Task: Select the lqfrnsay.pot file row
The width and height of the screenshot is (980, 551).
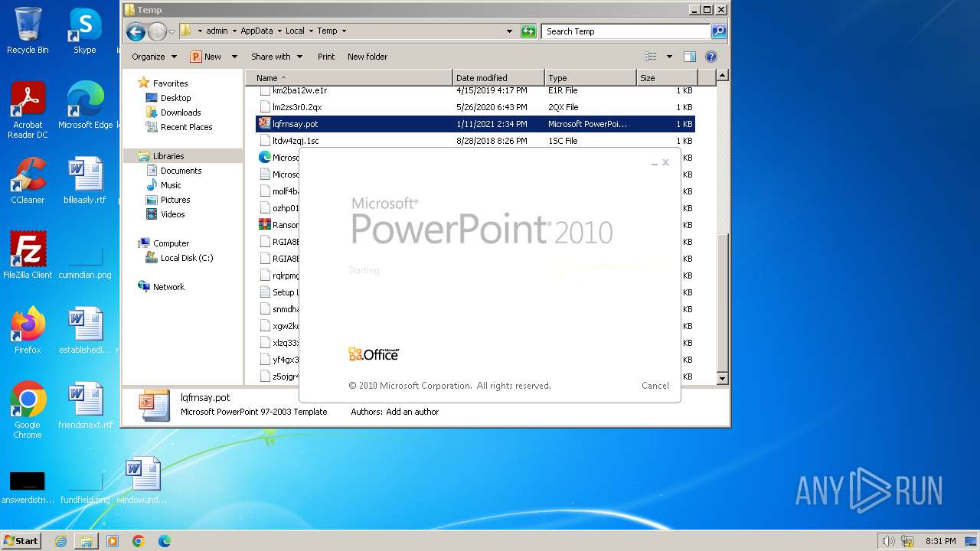Action: [475, 124]
